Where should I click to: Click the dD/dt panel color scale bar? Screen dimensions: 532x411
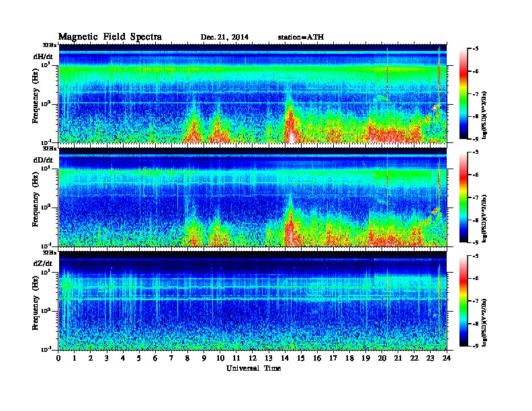click(463, 197)
